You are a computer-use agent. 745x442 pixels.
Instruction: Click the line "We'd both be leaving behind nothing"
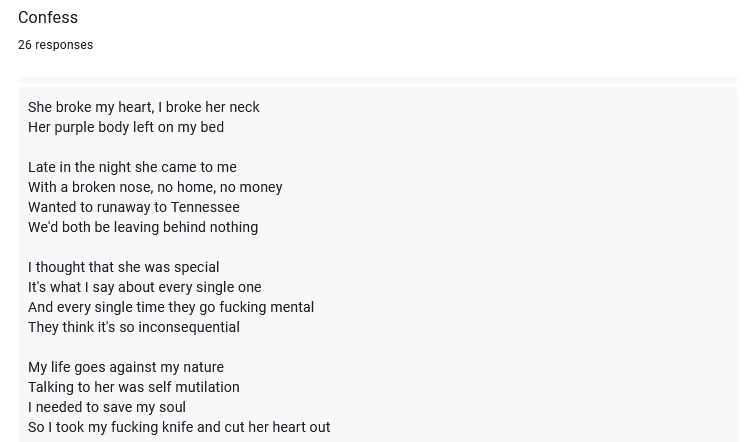[143, 227]
